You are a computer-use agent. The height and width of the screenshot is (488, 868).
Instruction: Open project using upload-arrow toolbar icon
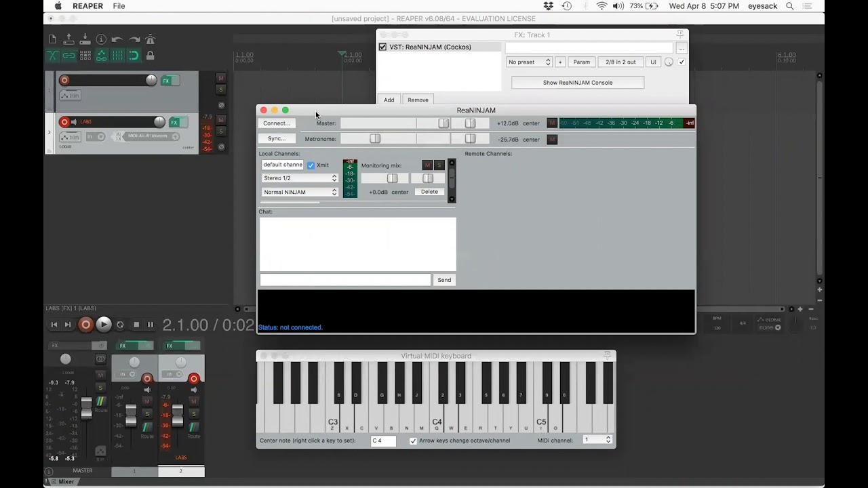(x=68, y=39)
